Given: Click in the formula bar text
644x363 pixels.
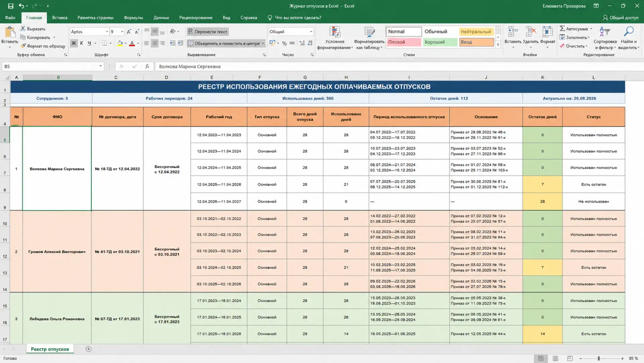Looking at the screenshot, I should [190, 66].
